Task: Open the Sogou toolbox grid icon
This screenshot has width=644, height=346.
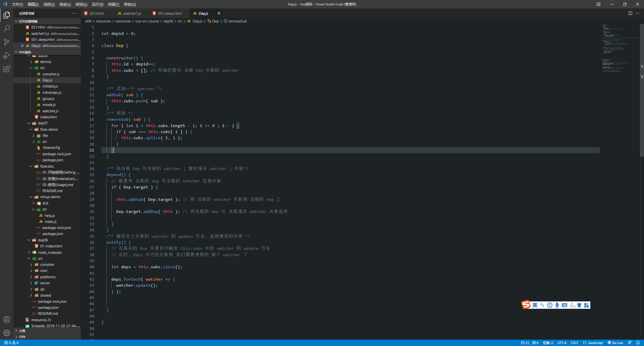Action: tap(586, 305)
